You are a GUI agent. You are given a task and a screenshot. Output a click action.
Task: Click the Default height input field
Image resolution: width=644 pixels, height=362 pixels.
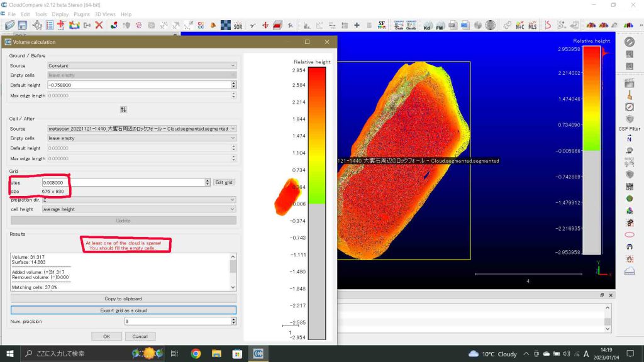coord(138,85)
